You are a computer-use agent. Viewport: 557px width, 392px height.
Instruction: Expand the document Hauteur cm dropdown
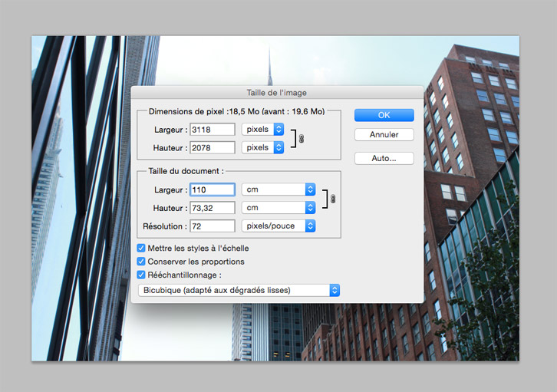pyautogui.click(x=278, y=207)
